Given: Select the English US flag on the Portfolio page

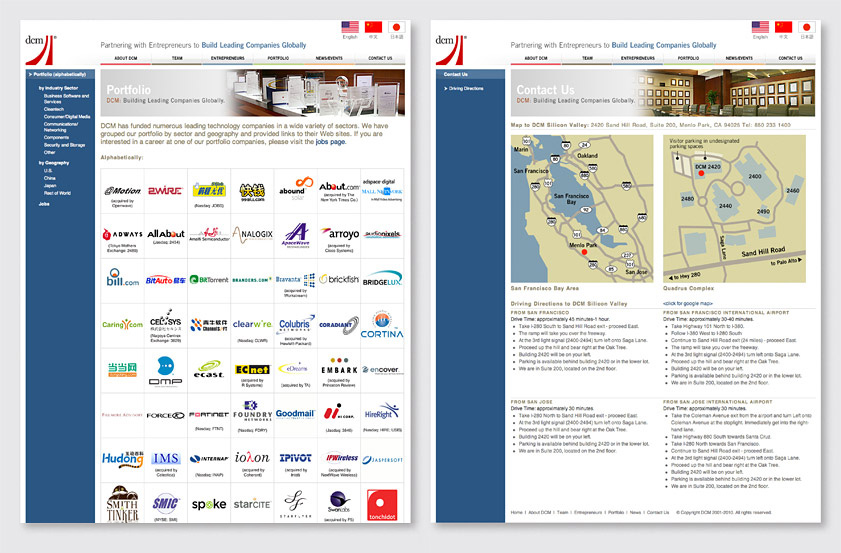Looking at the screenshot, I should (x=350, y=27).
